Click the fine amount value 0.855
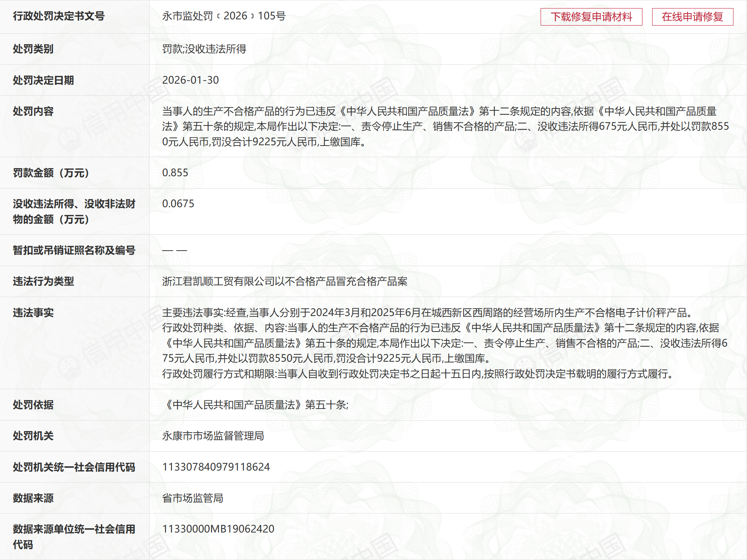 (x=175, y=173)
